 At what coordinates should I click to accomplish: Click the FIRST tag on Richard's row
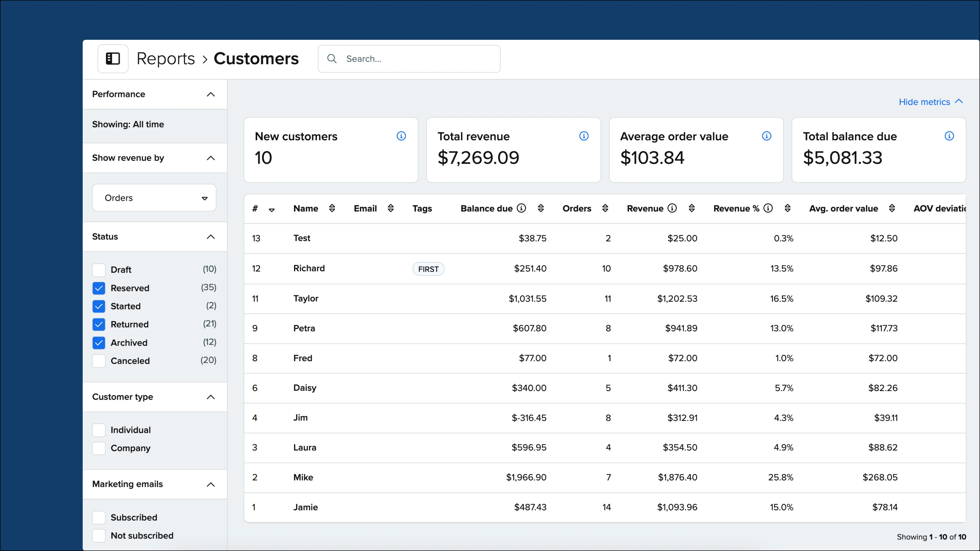click(428, 268)
